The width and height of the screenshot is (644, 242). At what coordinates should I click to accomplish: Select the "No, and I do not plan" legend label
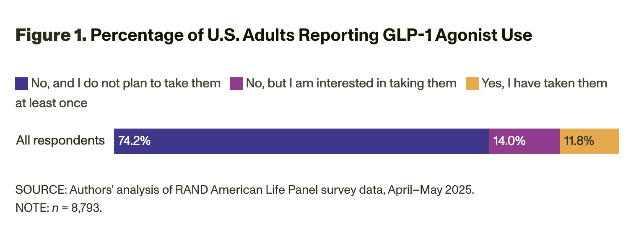[126, 83]
